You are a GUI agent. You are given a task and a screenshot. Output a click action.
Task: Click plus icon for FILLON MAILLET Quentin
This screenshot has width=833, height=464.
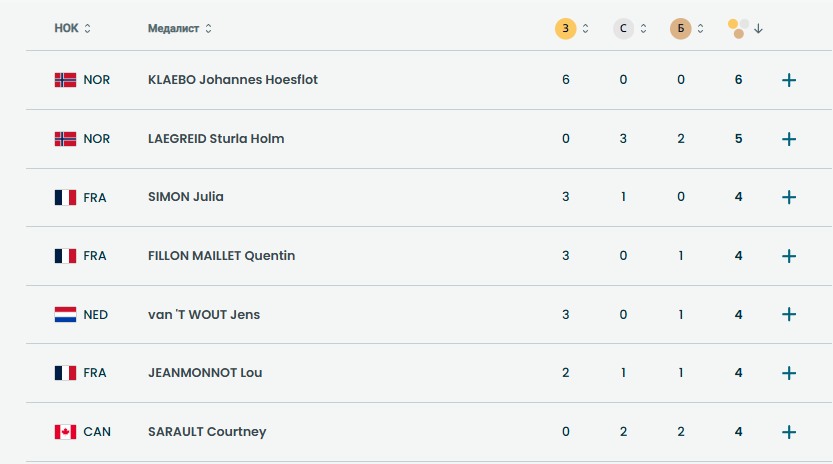(x=788, y=256)
